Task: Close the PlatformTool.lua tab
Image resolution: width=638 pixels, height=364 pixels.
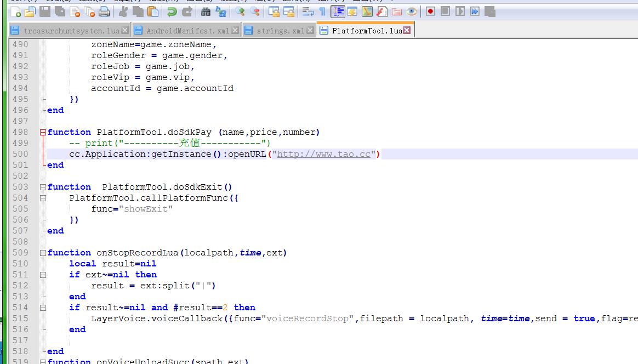Action: (x=407, y=31)
